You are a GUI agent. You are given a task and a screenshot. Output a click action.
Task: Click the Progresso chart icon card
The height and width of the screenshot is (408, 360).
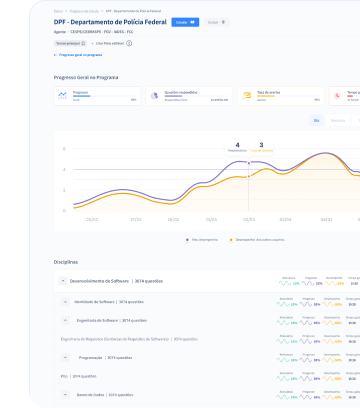(62, 96)
